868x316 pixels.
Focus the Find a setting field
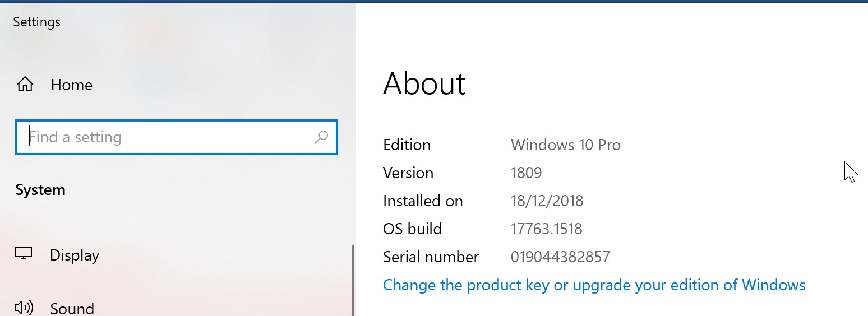click(x=177, y=137)
